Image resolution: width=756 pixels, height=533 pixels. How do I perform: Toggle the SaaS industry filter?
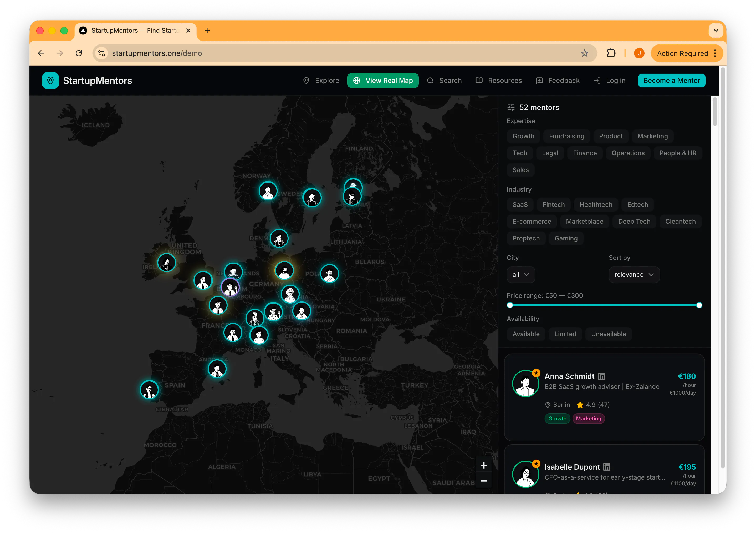(x=520, y=205)
